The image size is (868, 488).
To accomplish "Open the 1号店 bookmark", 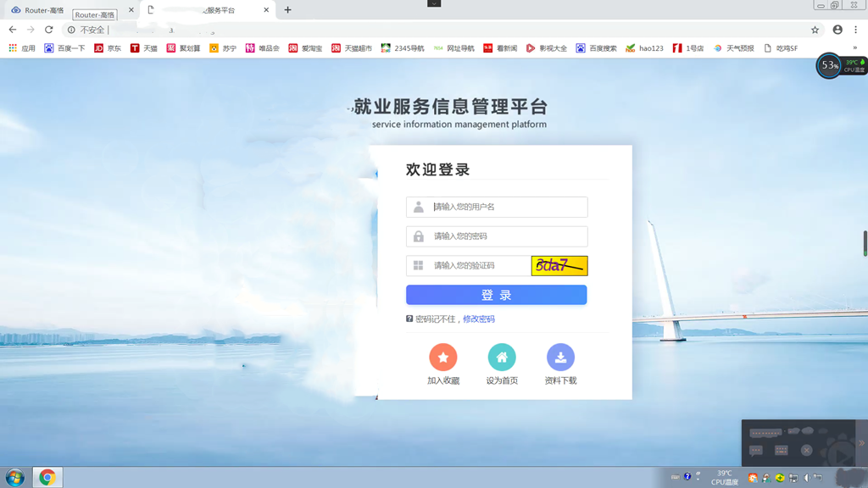I will (688, 48).
